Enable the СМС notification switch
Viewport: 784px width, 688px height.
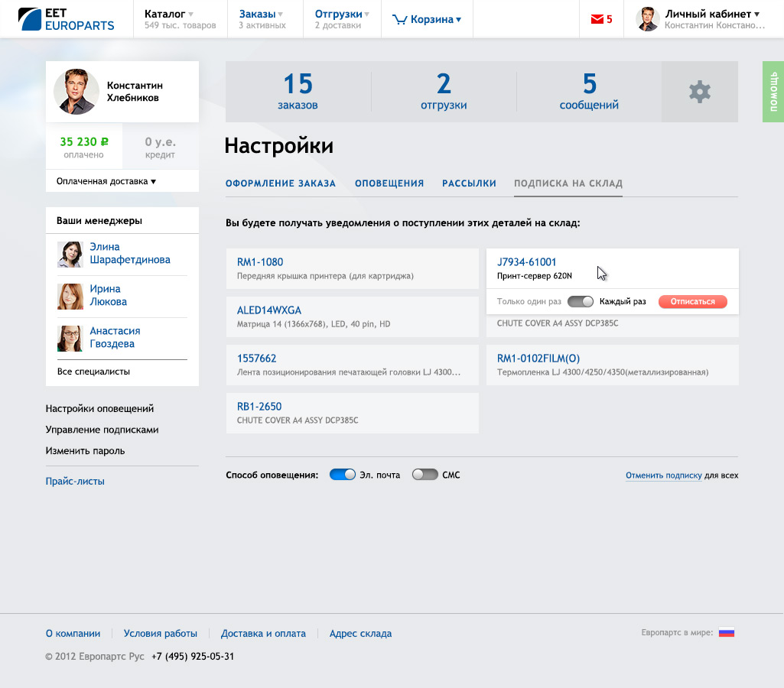(x=425, y=475)
